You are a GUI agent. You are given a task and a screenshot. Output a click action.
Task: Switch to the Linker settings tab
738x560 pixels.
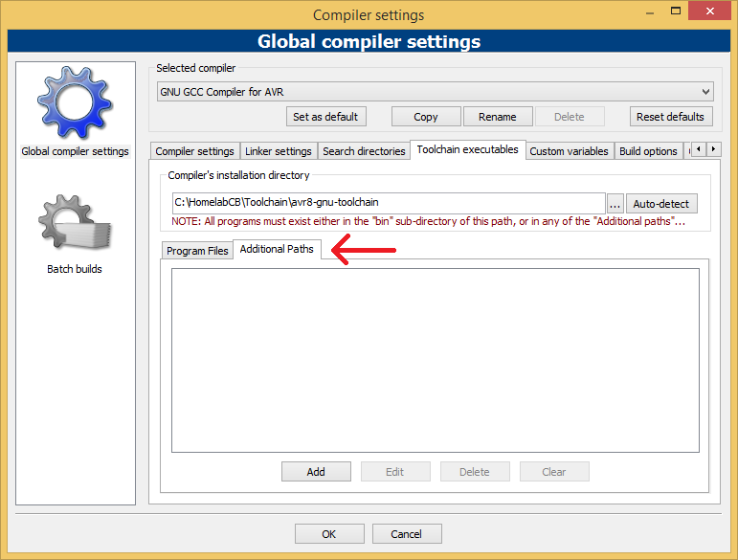coord(279,151)
